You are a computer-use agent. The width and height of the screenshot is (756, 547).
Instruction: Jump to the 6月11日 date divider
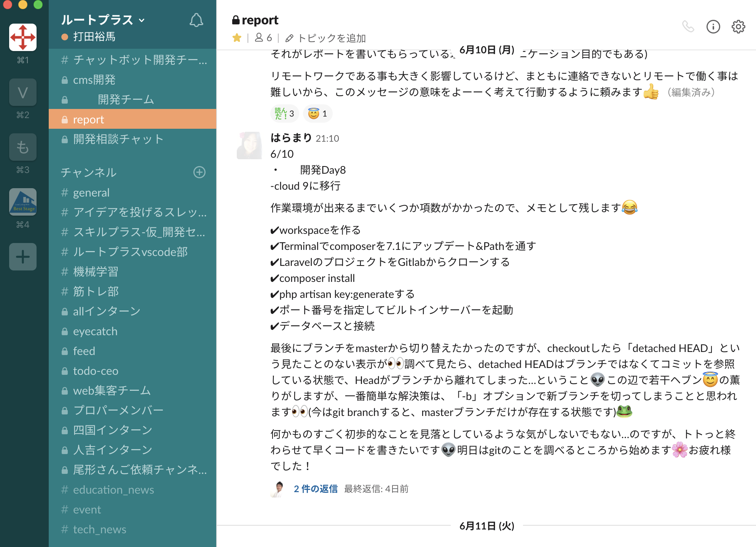[486, 526]
